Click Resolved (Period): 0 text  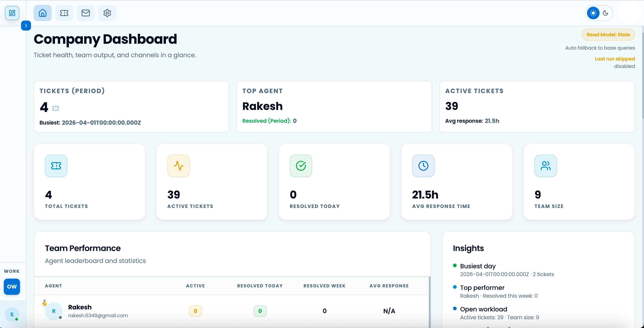point(269,121)
